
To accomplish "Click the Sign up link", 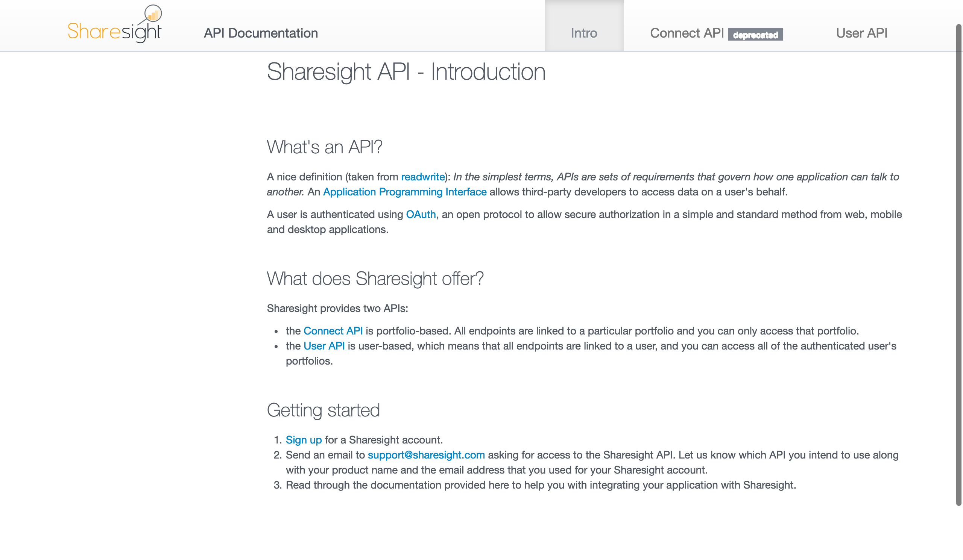I will 304,440.
